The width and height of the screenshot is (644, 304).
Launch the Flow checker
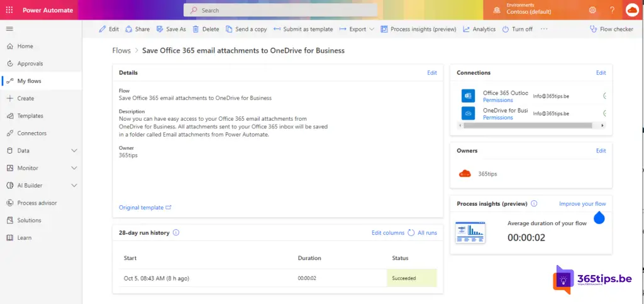(611, 29)
